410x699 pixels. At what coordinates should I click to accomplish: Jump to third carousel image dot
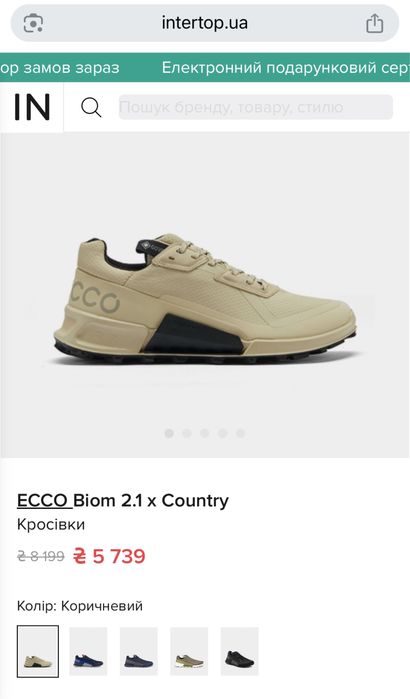205,433
